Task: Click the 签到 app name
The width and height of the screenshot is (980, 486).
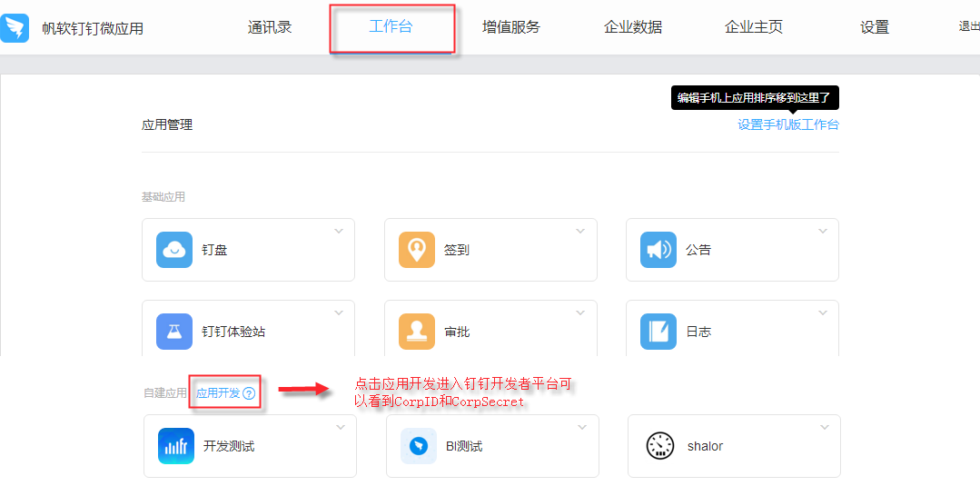Action: click(x=457, y=250)
